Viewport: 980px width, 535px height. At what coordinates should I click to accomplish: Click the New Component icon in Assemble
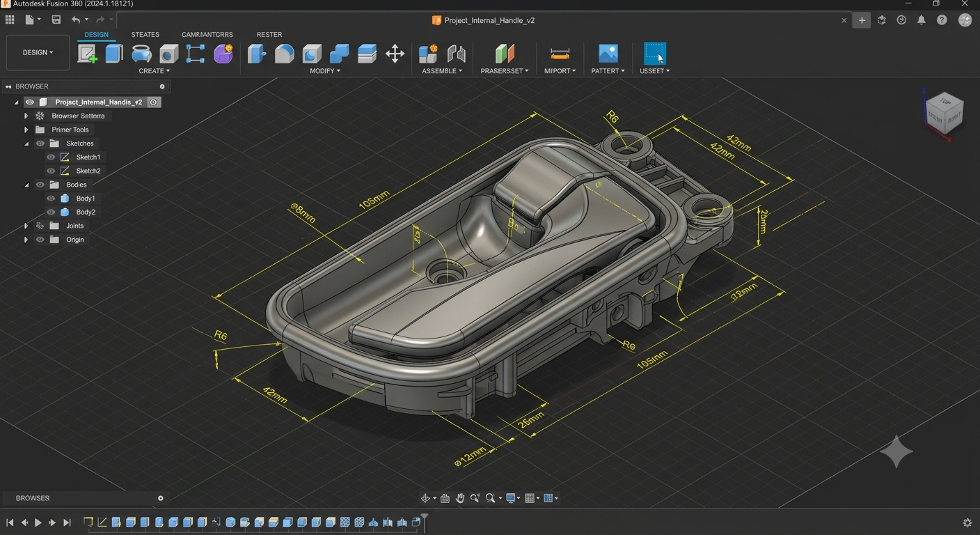pyautogui.click(x=428, y=54)
